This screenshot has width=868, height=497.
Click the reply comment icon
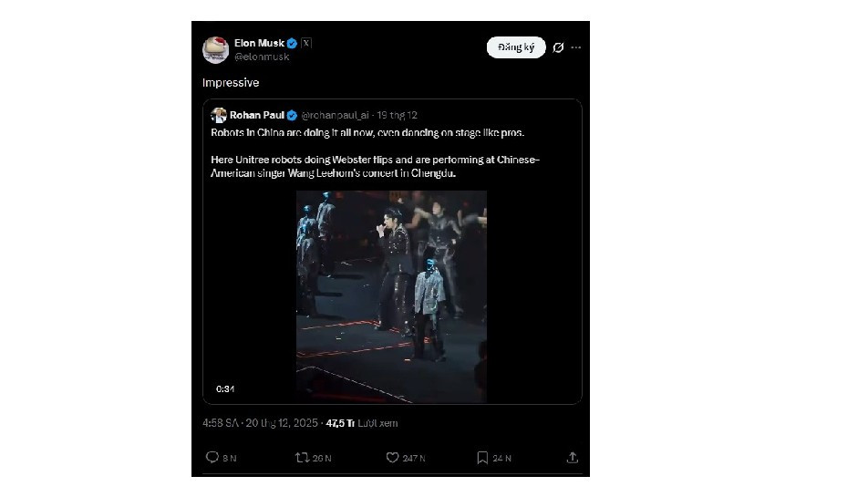[212, 458]
